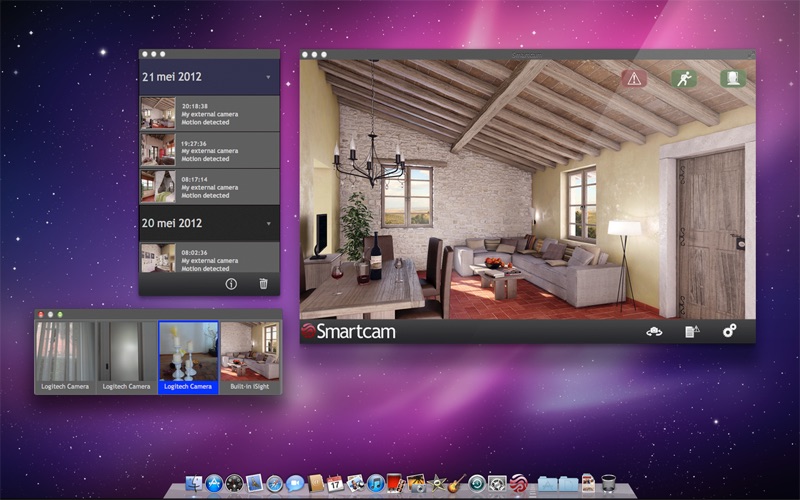Screen dimensions: 800x500
Task: Click the trash icon to delete event
Action: [264, 284]
